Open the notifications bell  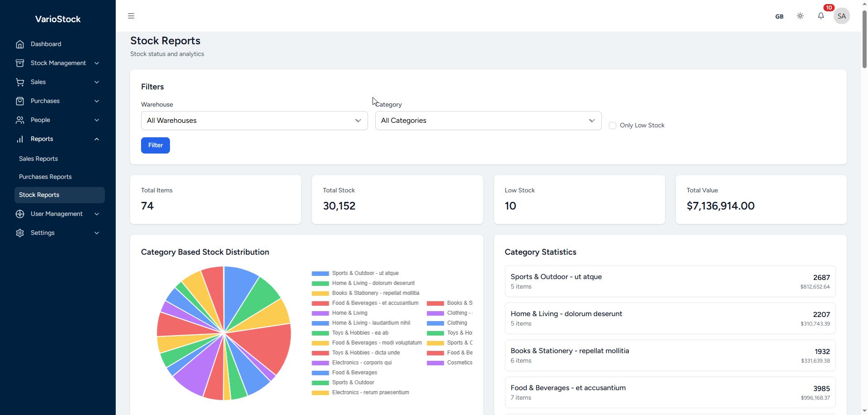[x=821, y=16]
